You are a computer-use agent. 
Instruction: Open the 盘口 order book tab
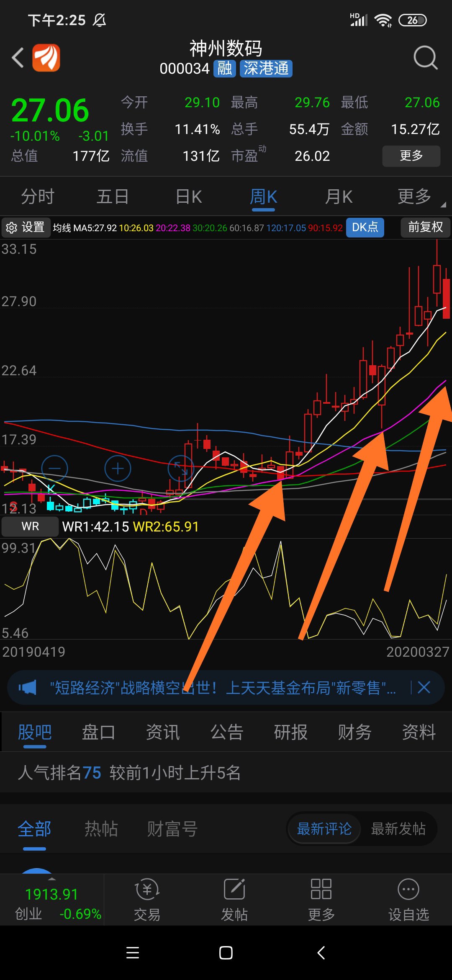coord(98,732)
